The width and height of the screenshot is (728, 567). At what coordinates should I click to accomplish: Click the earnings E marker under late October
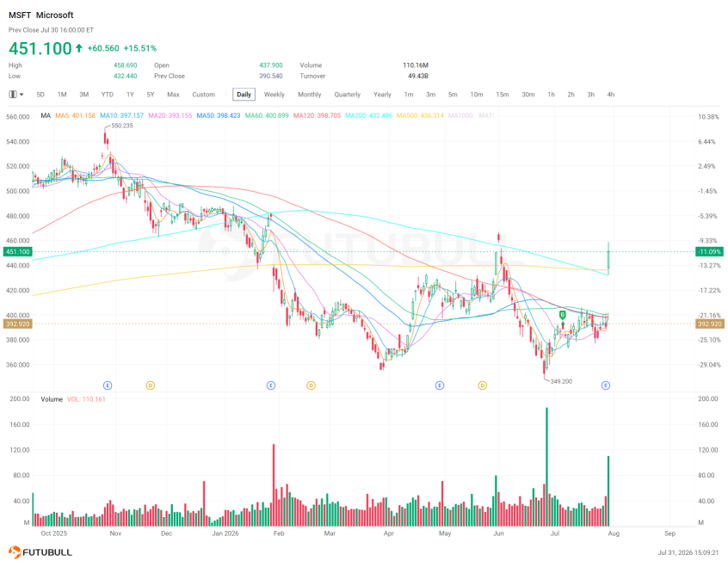tap(108, 385)
